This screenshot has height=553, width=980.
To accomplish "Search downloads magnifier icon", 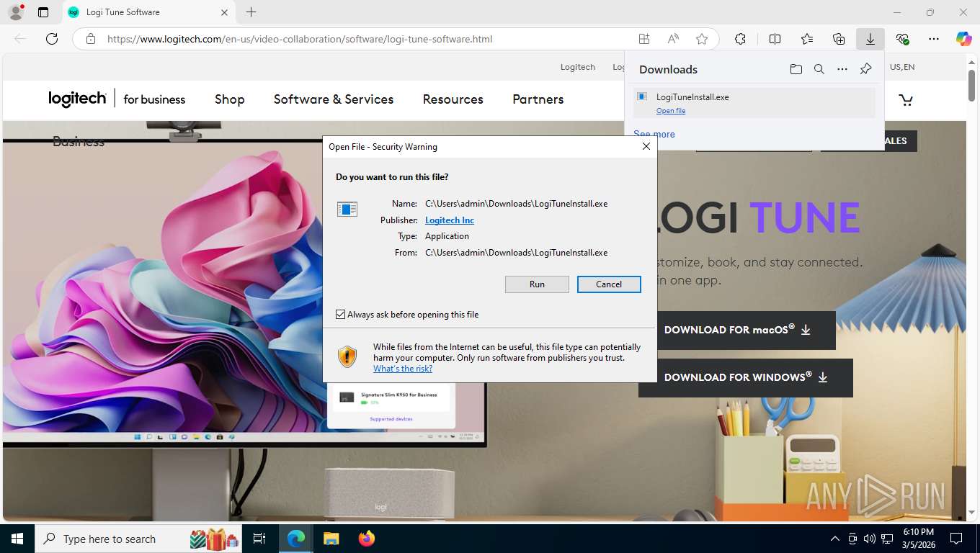I will coord(819,69).
